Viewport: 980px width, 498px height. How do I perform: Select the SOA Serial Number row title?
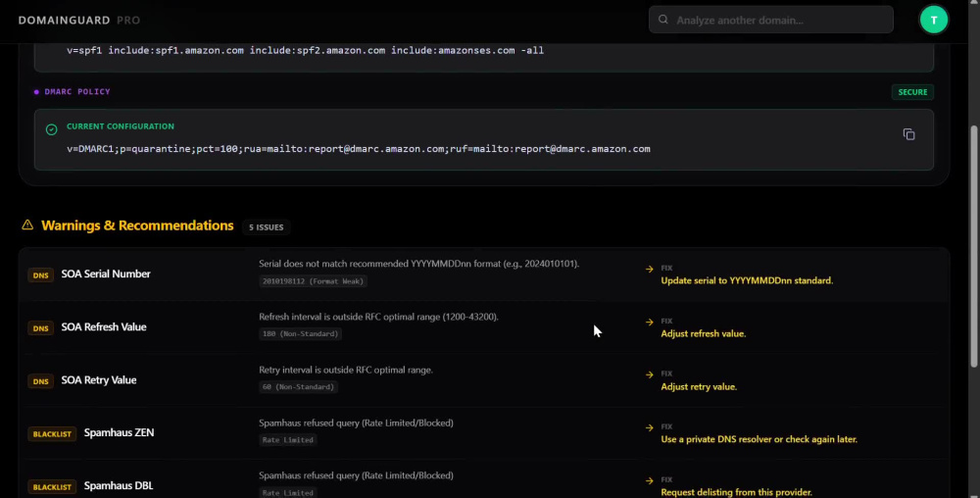pos(106,274)
